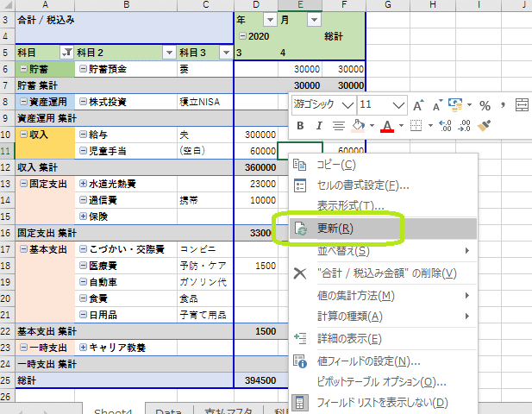Decrease font size with small A icon
532x414 pixels.
tap(437, 105)
